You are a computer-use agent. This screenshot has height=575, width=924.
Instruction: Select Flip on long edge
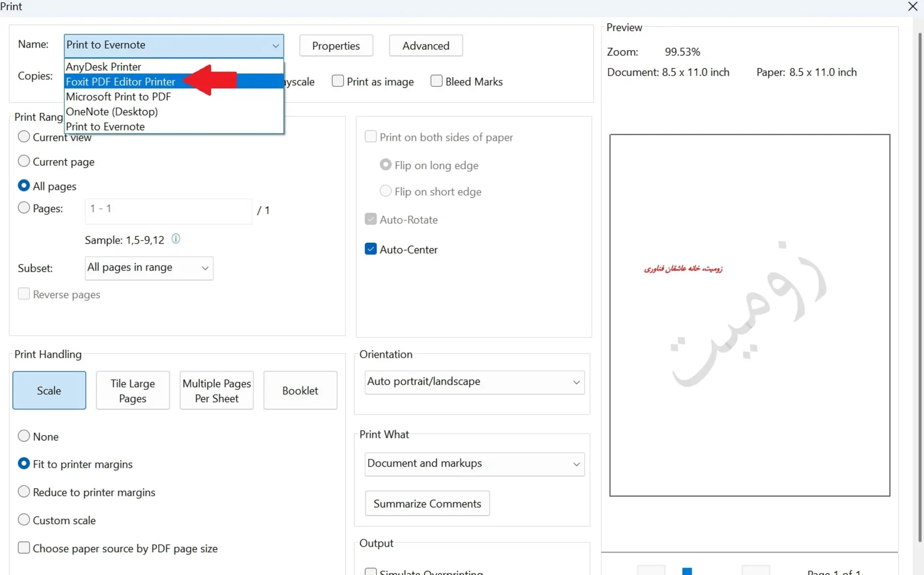click(385, 165)
